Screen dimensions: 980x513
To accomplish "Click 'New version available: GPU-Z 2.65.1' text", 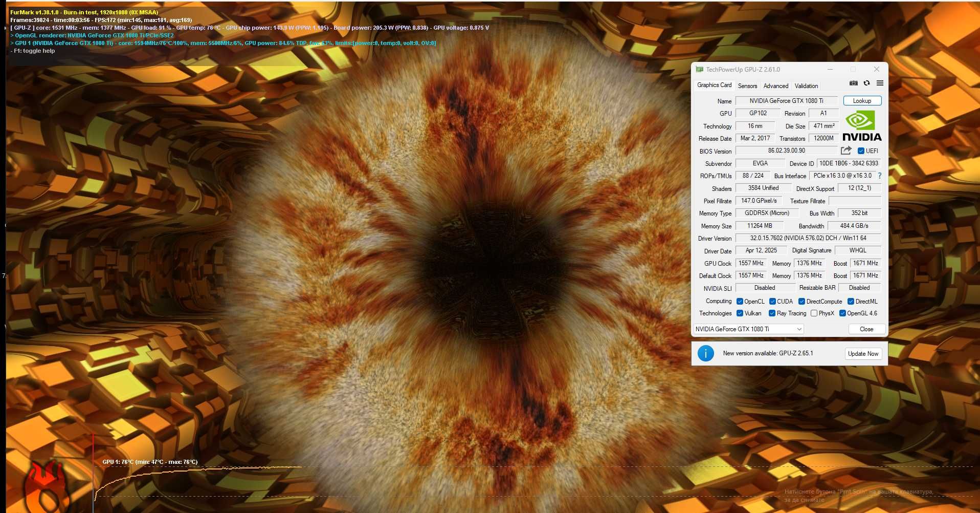I will [x=768, y=353].
